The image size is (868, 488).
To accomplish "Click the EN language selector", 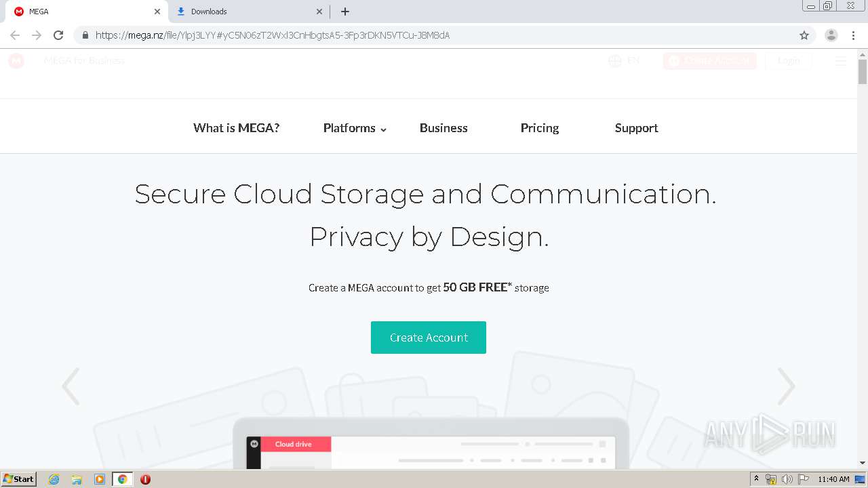I will click(633, 61).
